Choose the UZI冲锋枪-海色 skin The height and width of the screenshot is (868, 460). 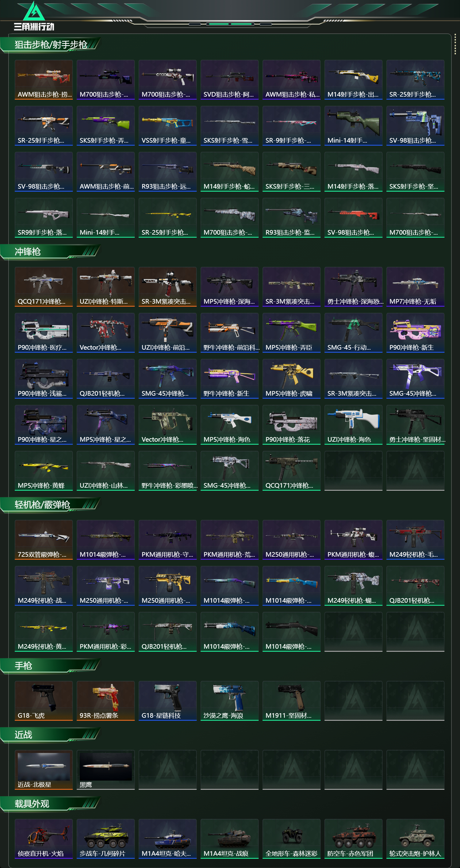coord(353,425)
